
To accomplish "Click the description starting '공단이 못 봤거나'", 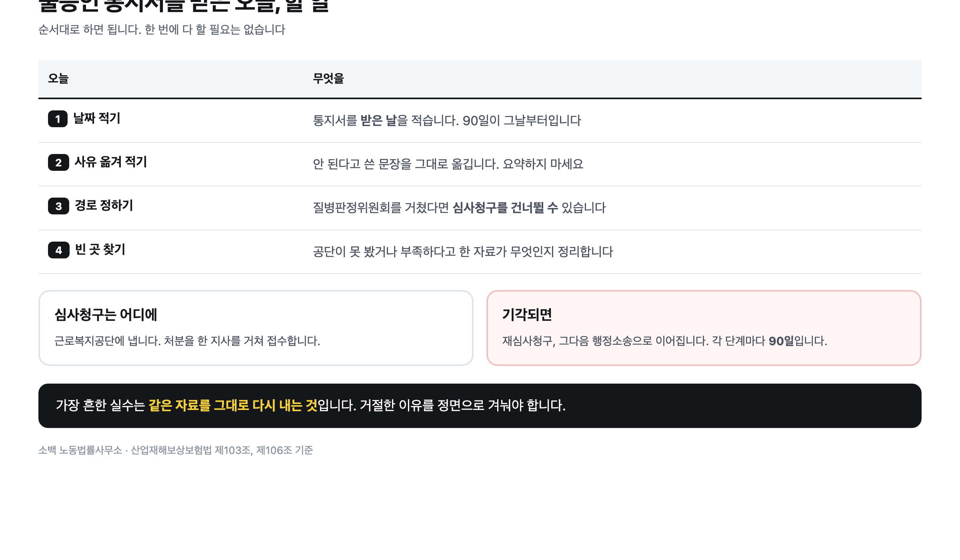I will tap(463, 252).
